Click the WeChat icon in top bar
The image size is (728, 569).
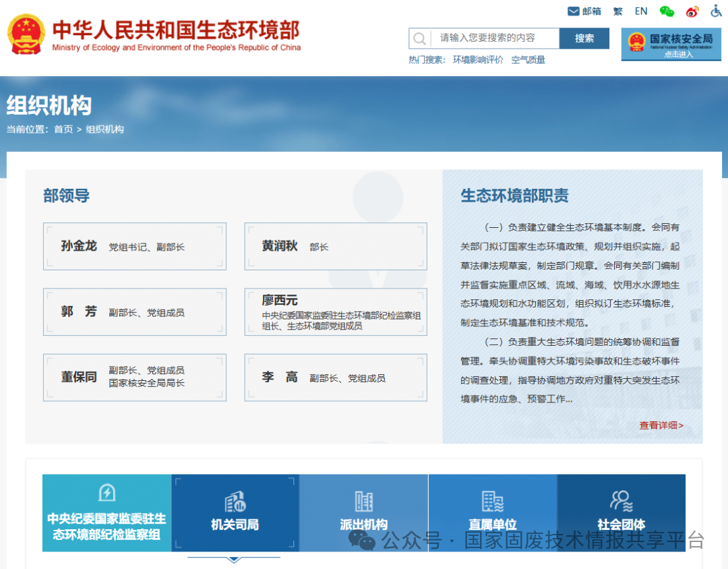tap(667, 11)
